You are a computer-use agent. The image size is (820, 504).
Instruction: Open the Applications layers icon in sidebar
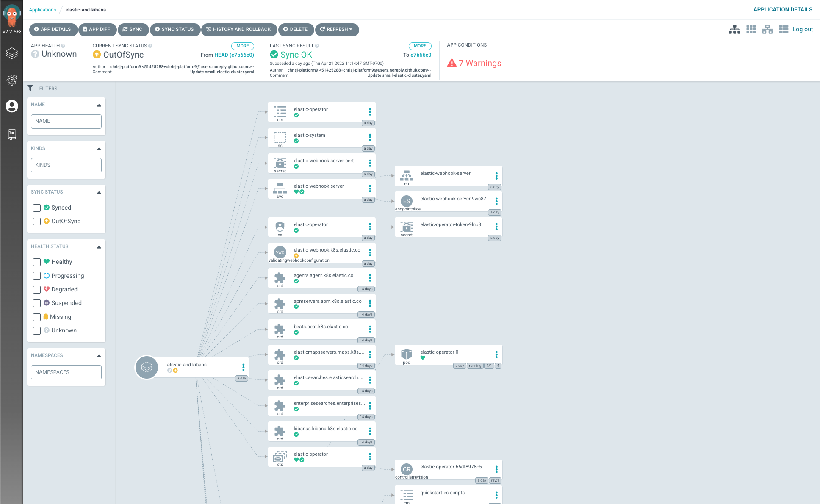12,53
